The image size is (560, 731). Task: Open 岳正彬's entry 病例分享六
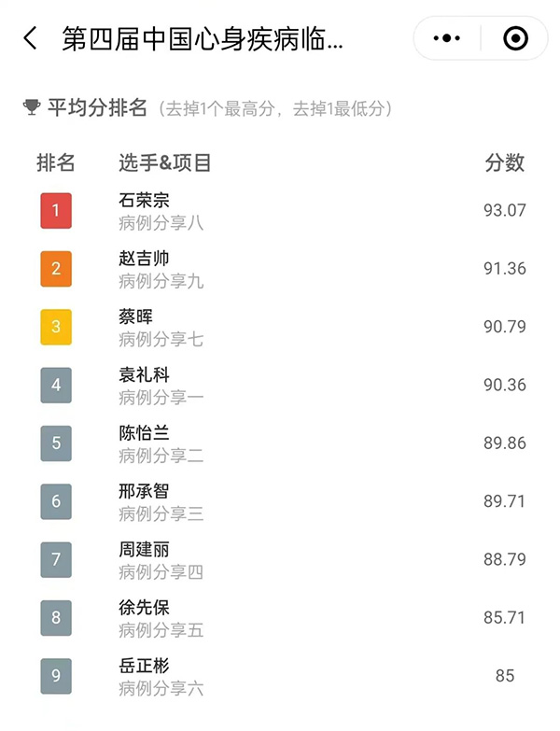tap(161, 688)
